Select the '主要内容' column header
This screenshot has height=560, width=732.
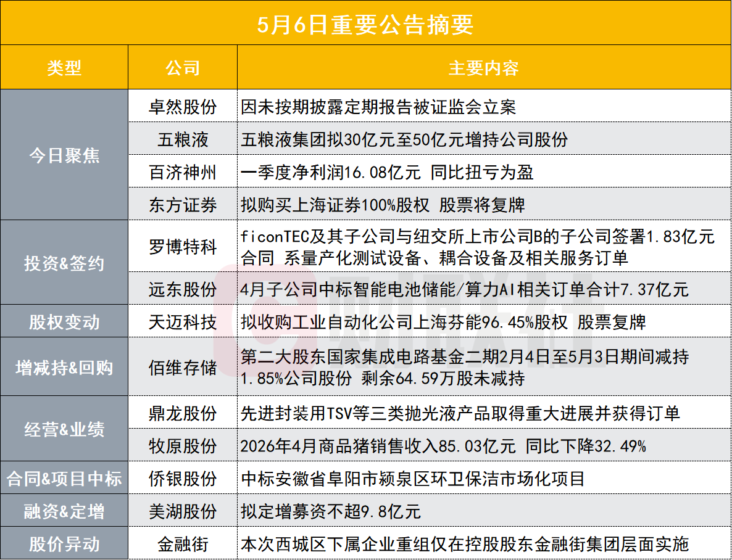pos(484,68)
